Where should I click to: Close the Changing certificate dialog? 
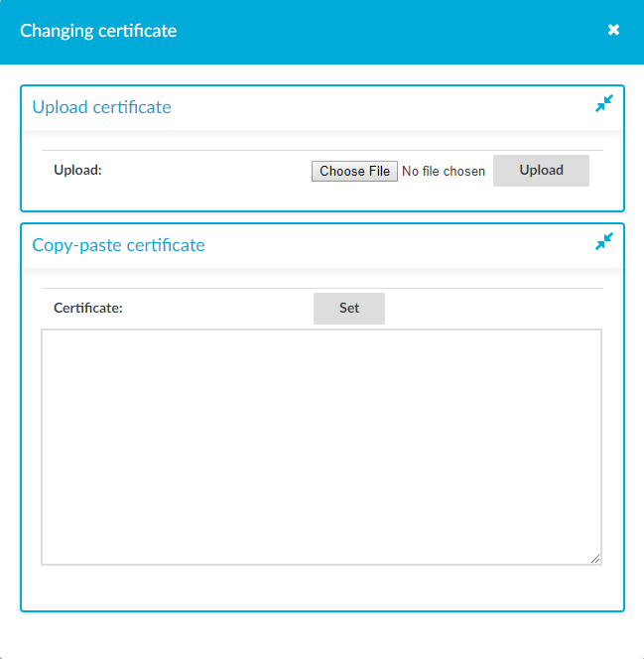point(613,30)
